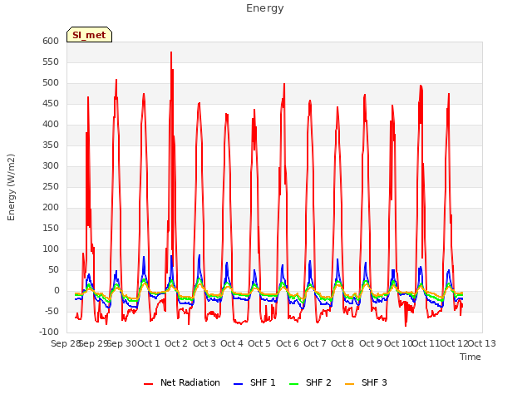Click the Oct 6 x-axis tick label
Viewport: 532px width, 399px height.
point(288,343)
